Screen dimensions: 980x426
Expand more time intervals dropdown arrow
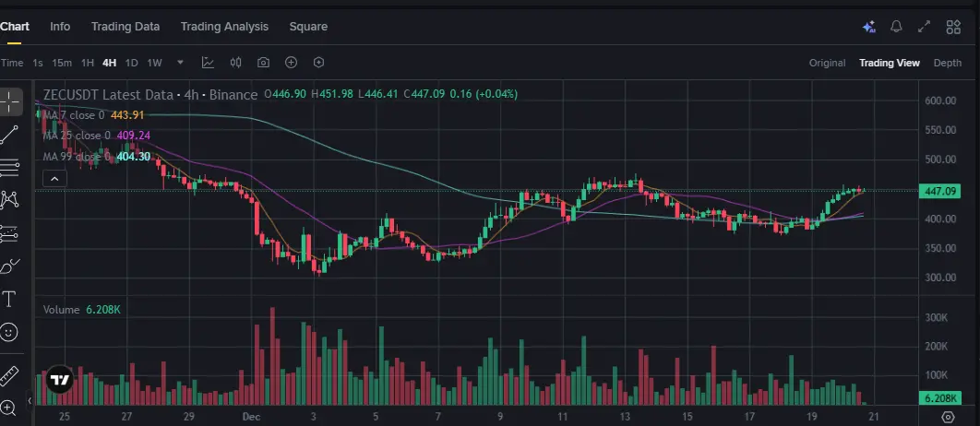click(x=181, y=63)
